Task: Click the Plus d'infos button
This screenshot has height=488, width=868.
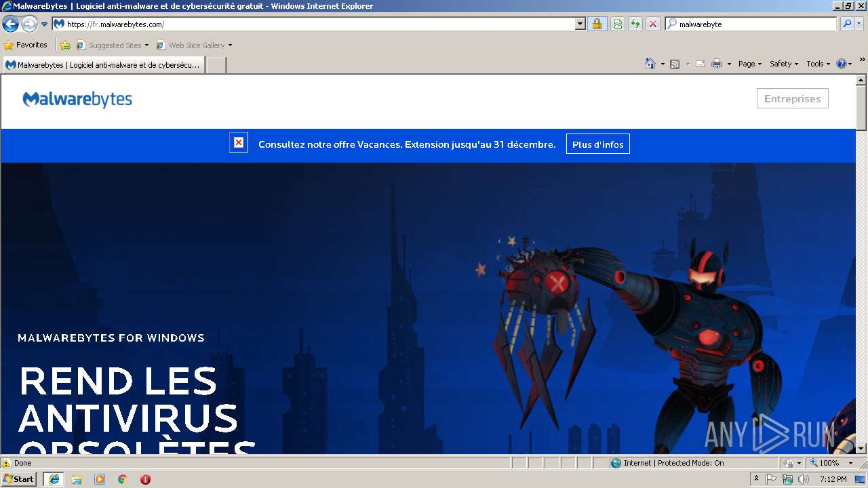Action: (x=598, y=144)
